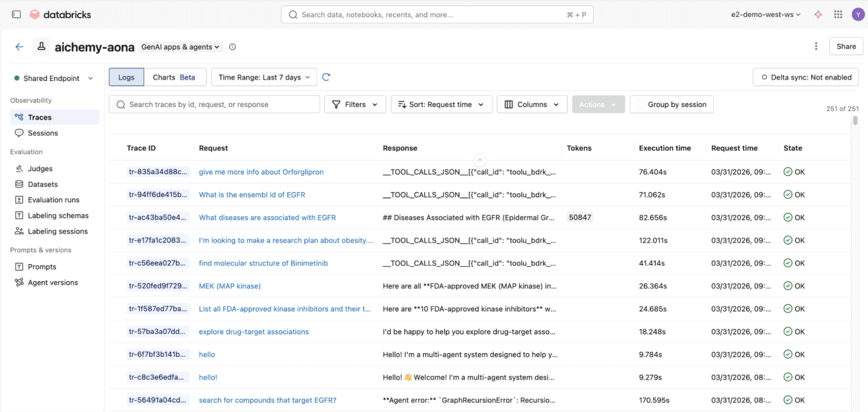868x412 pixels.
Task: Open trace 'give me more info about Orforglipron'
Action: click(261, 172)
